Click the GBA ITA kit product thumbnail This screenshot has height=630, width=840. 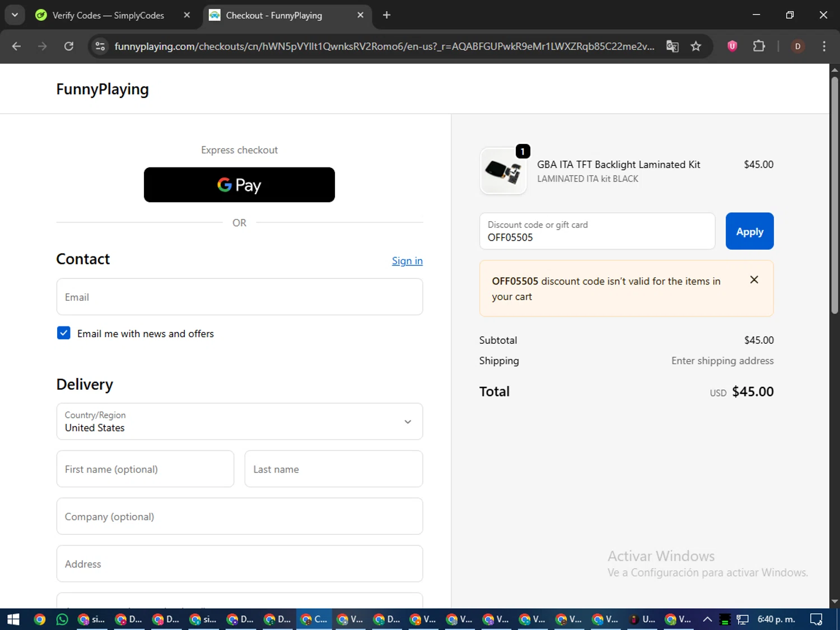(503, 171)
